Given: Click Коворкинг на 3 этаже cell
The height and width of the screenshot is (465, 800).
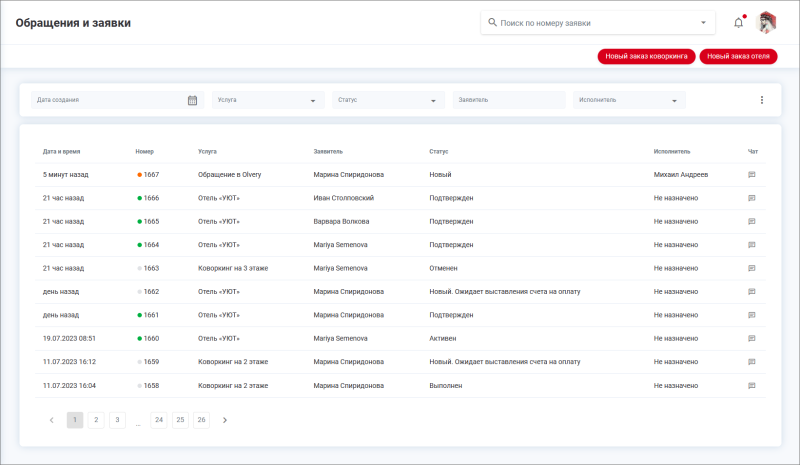Looking at the screenshot, I should click(233, 268).
